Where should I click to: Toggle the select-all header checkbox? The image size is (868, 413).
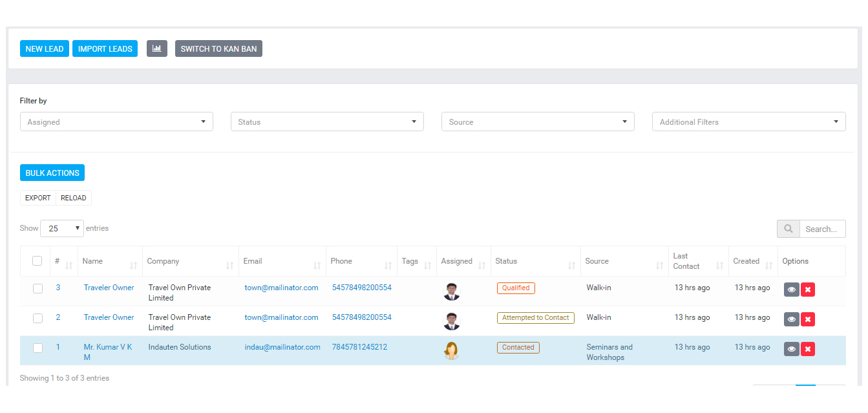tap(37, 261)
